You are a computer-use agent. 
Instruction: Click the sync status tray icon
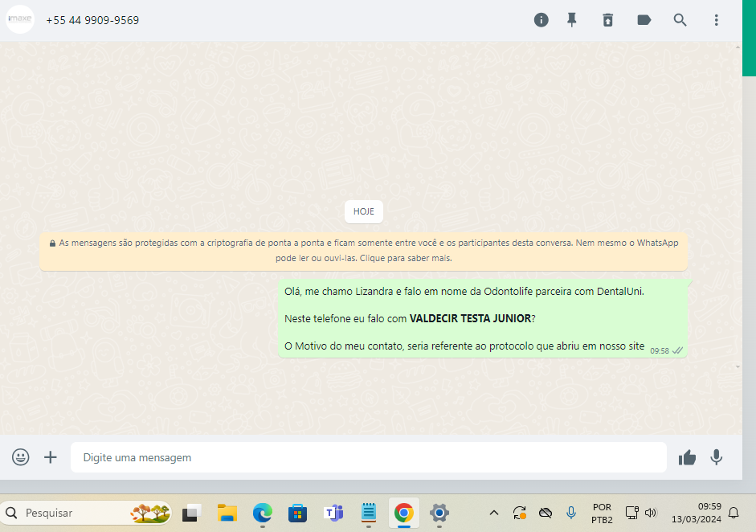click(519, 513)
